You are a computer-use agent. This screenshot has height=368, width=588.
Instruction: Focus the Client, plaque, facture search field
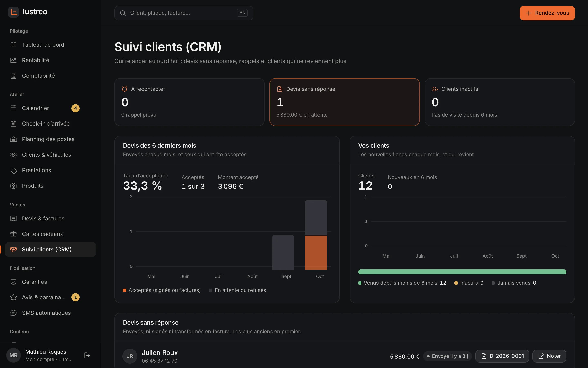click(184, 13)
